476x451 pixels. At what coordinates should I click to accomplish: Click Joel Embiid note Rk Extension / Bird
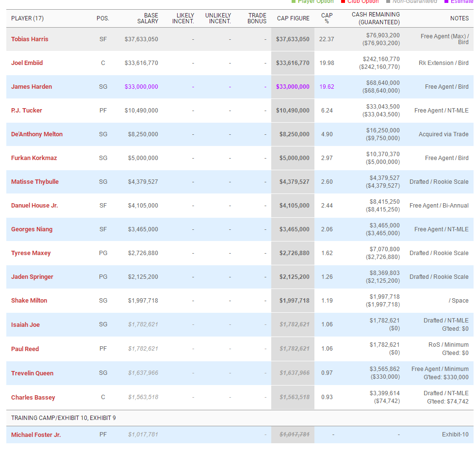tap(443, 63)
